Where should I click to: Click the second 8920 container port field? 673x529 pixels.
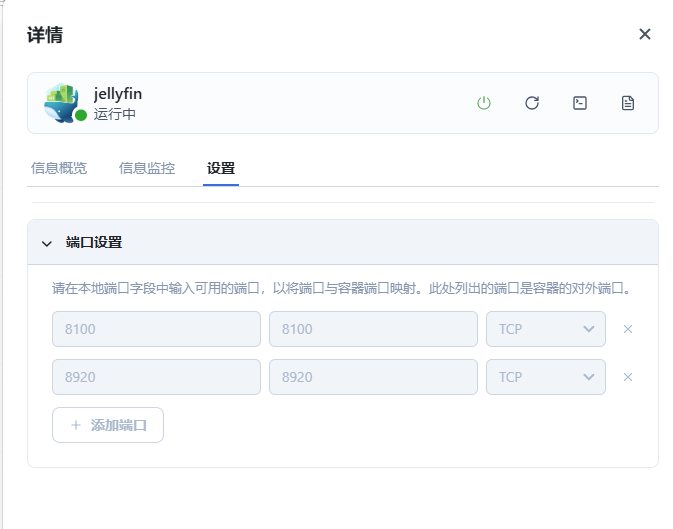click(x=373, y=377)
